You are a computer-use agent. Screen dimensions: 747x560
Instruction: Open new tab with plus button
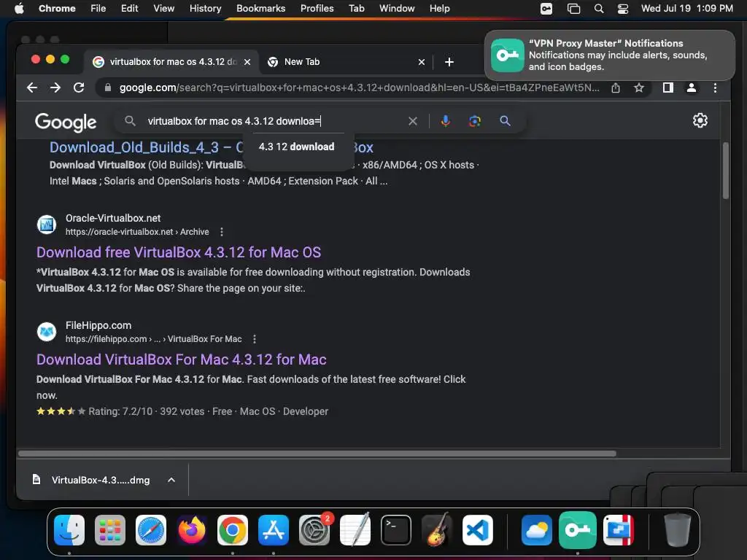point(449,62)
